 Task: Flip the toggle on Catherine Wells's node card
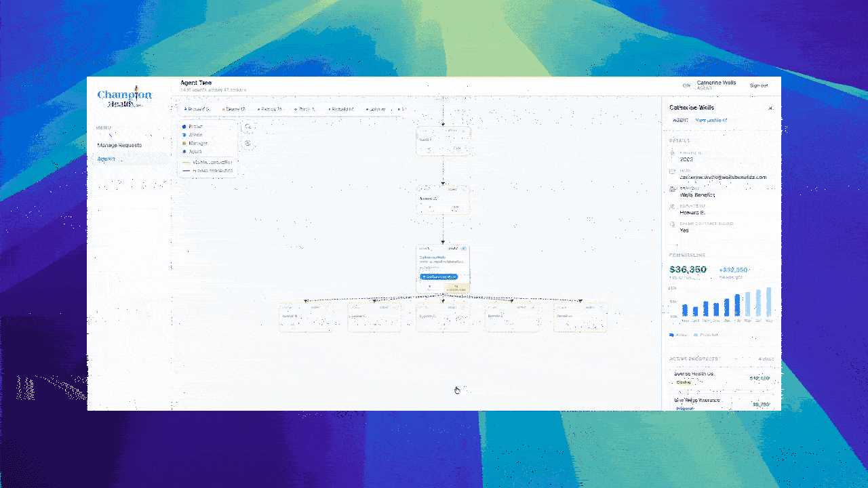[463, 249]
